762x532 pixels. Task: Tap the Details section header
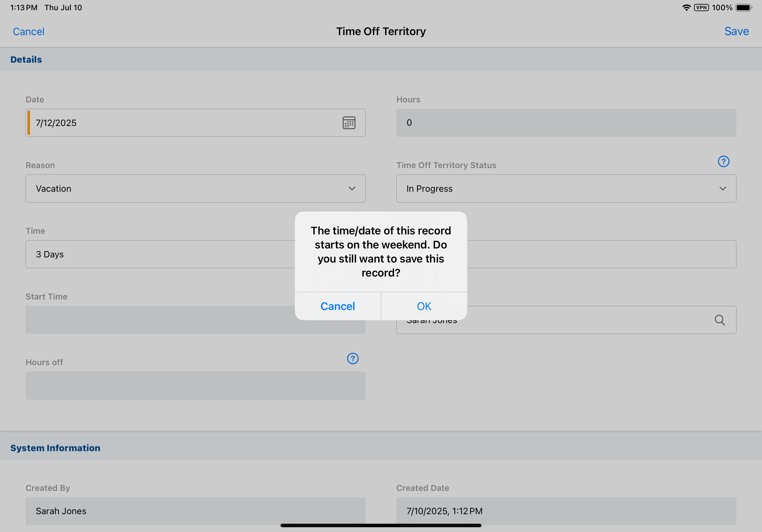[381, 60]
